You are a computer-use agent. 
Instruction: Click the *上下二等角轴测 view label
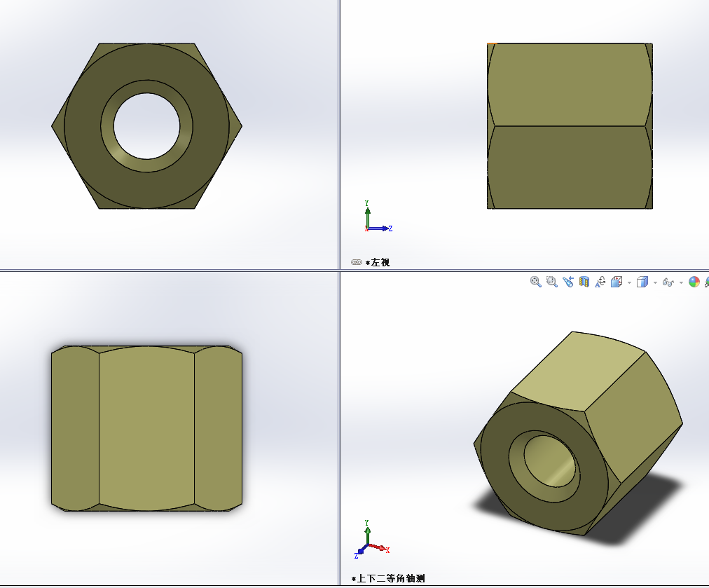coord(388,578)
